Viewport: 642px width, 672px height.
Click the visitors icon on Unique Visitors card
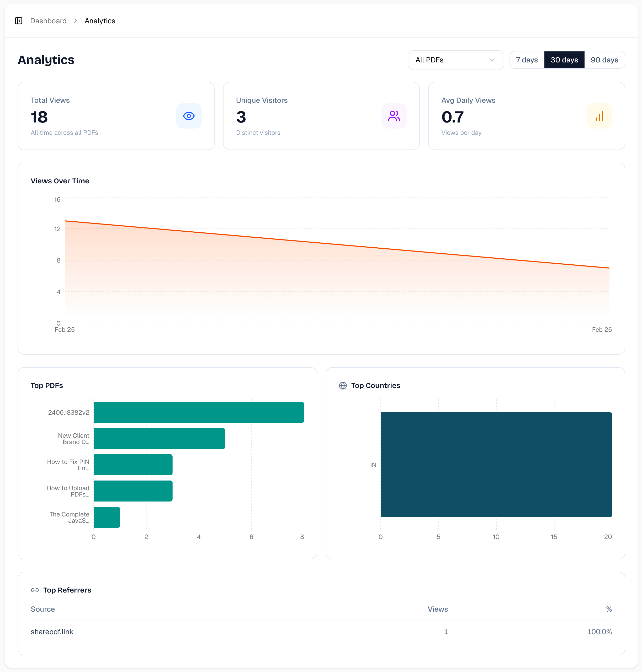394,116
